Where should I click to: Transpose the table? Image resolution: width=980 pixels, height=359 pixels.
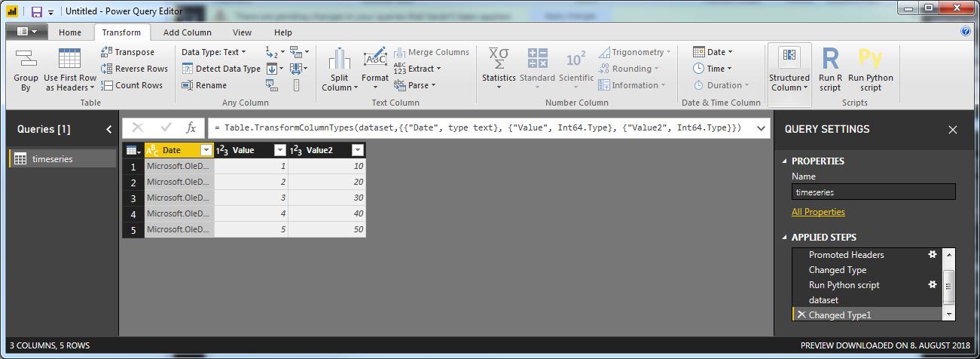(x=127, y=52)
